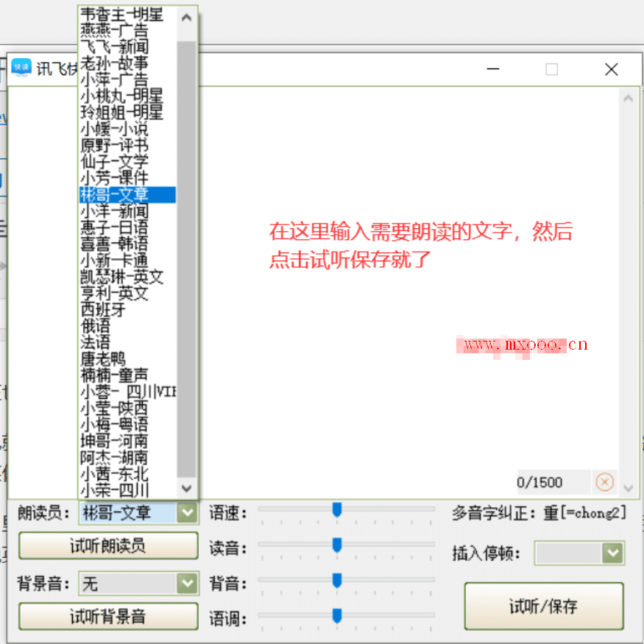Click the scroll-up arrow of voice list
The width and height of the screenshot is (644, 644).
[x=187, y=17]
